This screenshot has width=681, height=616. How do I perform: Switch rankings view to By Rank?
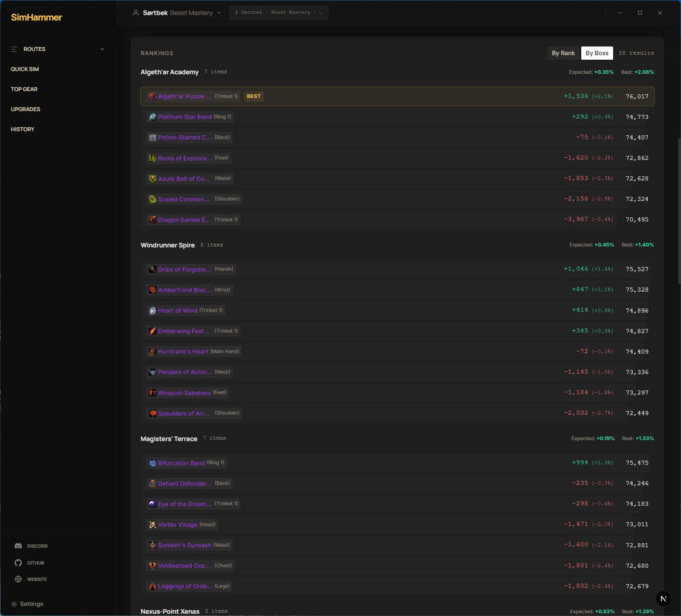pos(563,53)
